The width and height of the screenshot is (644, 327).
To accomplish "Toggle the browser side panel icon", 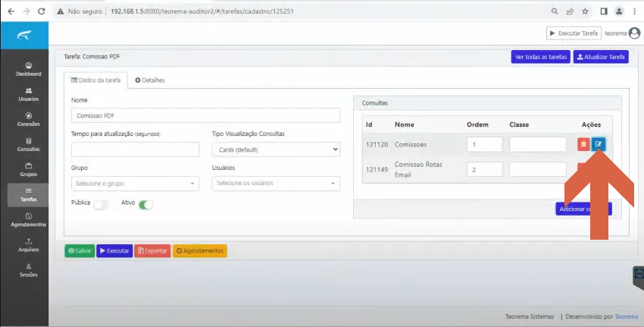I will (604, 11).
